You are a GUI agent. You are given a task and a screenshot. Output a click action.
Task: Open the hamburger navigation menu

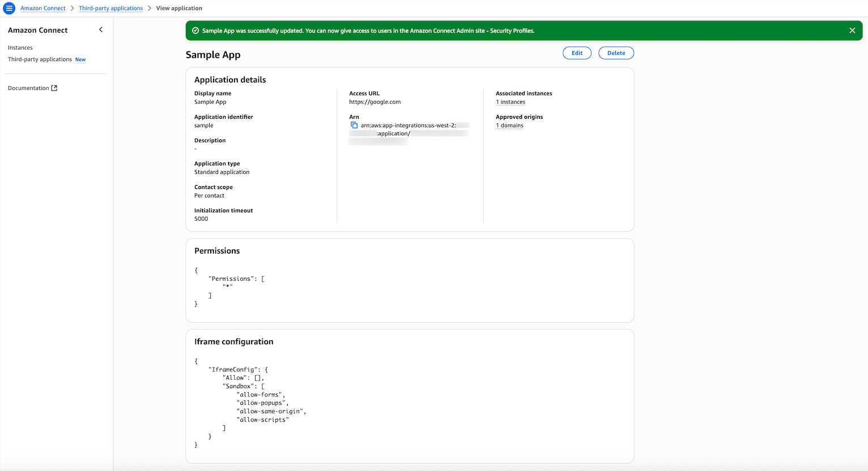pos(9,8)
